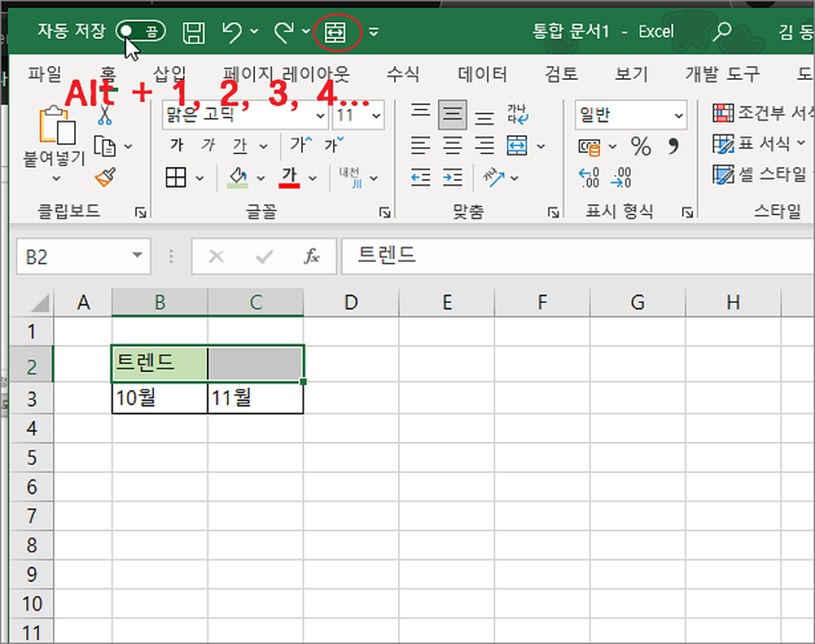Toggle Bold formatting
Image resolution: width=815 pixels, height=644 pixels.
177,145
